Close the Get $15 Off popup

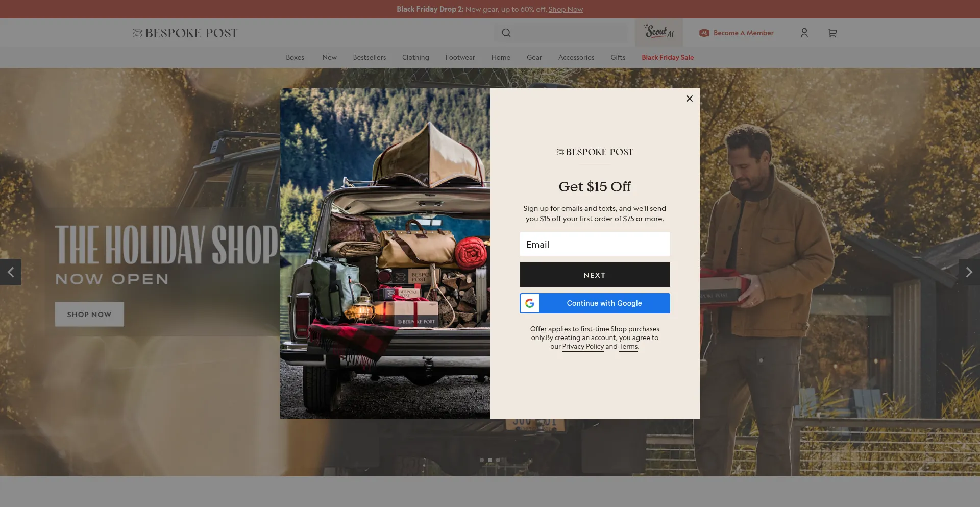tap(689, 99)
